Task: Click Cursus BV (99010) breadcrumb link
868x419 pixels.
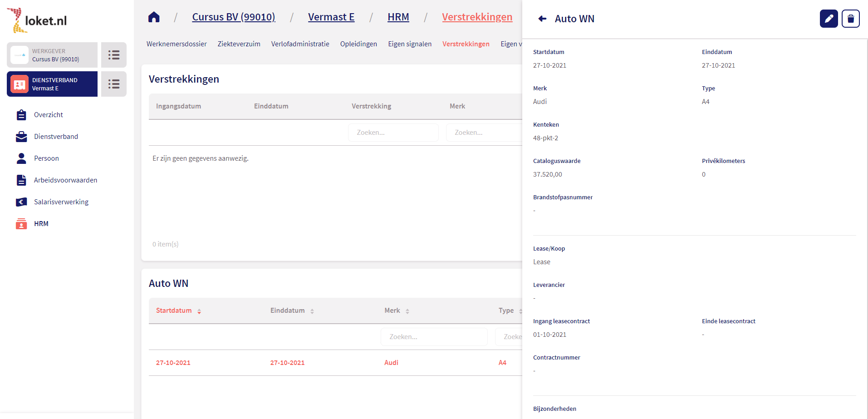Action: [x=233, y=17]
